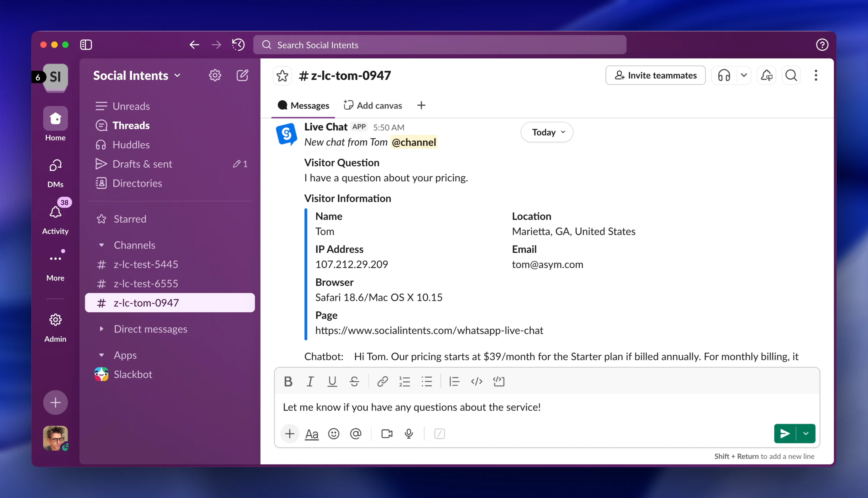Open the Add canvas tab
The height and width of the screenshot is (498, 868).
pyautogui.click(x=372, y=105)
